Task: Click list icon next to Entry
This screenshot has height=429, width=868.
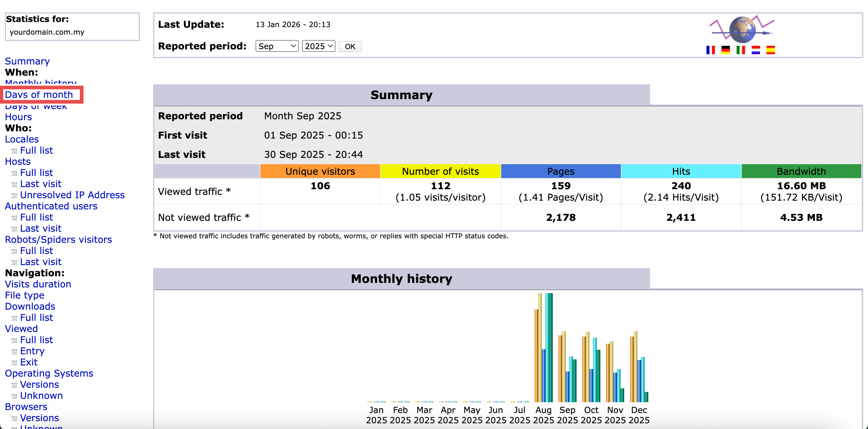Action: coord(14,352)
